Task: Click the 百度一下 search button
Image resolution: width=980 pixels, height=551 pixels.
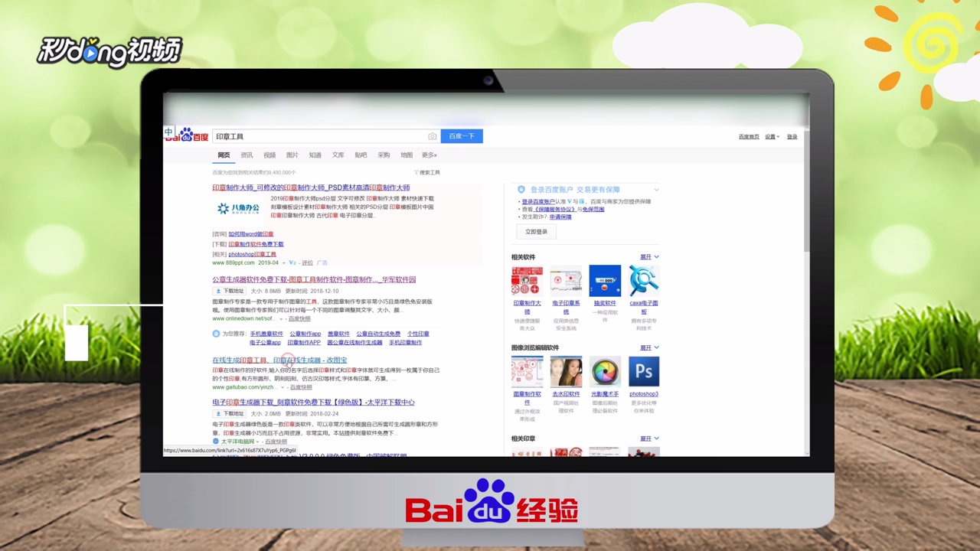Action: (462, 136)
